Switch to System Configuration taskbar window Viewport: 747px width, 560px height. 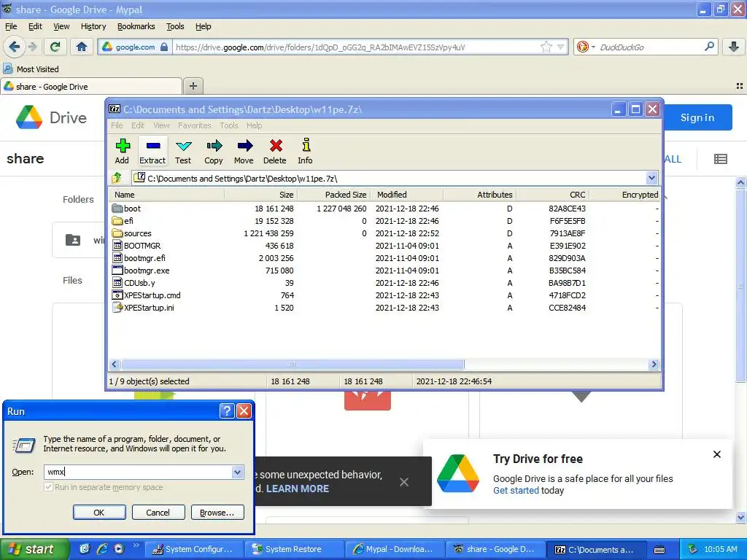pyautogui.click(x=194, y=549)
